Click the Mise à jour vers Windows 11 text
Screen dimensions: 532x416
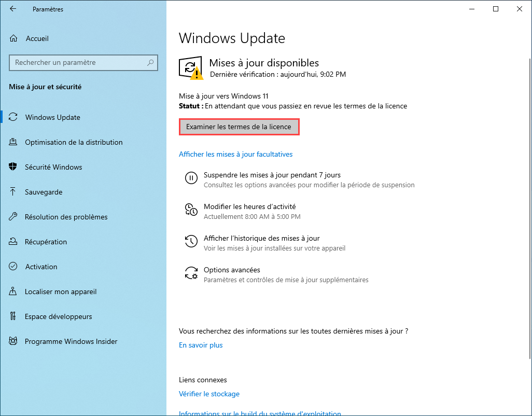[x=223, y=96]
